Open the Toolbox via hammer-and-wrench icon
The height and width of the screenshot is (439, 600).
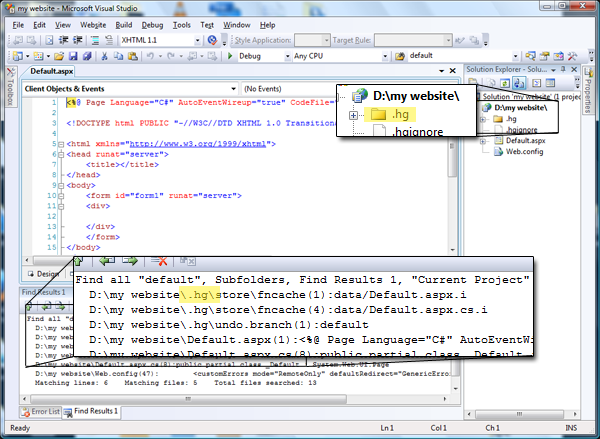[x=572, y=56]
